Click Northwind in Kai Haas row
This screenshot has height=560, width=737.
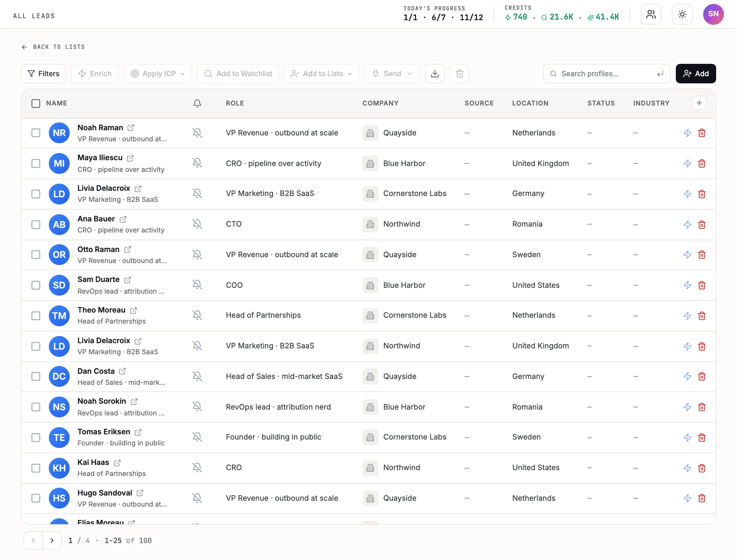click(401, 468)
